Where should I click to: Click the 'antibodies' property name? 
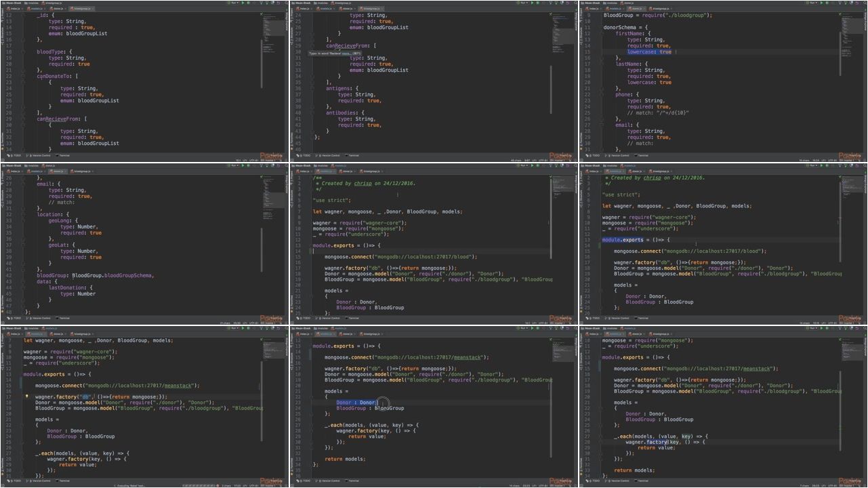pyautogui.click(x=340, y=113)
